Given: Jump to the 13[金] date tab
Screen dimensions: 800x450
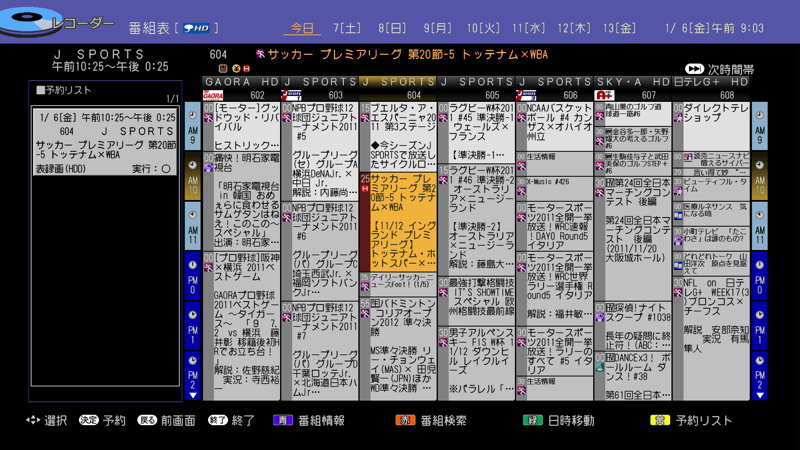Looking at the screenshot, I should (x=624, y=27).
